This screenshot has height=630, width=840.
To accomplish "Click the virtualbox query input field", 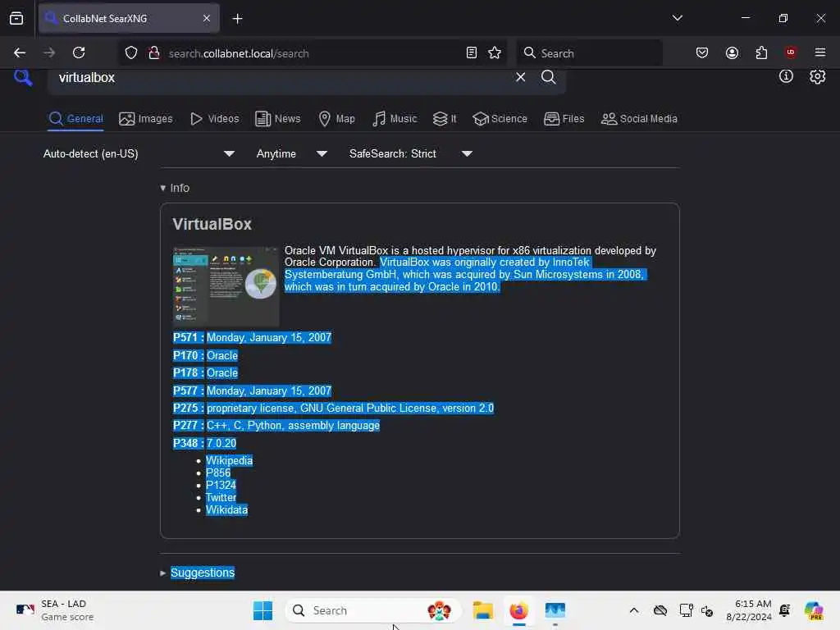I will pyautogui.click(x=281, y=78).
